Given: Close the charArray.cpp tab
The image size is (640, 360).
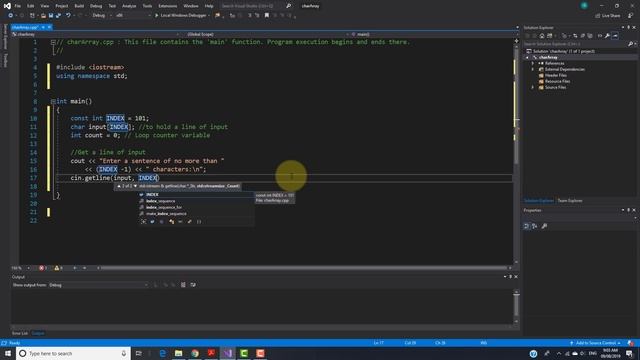Looking at the screenshot, I should (x=49, y=27).
